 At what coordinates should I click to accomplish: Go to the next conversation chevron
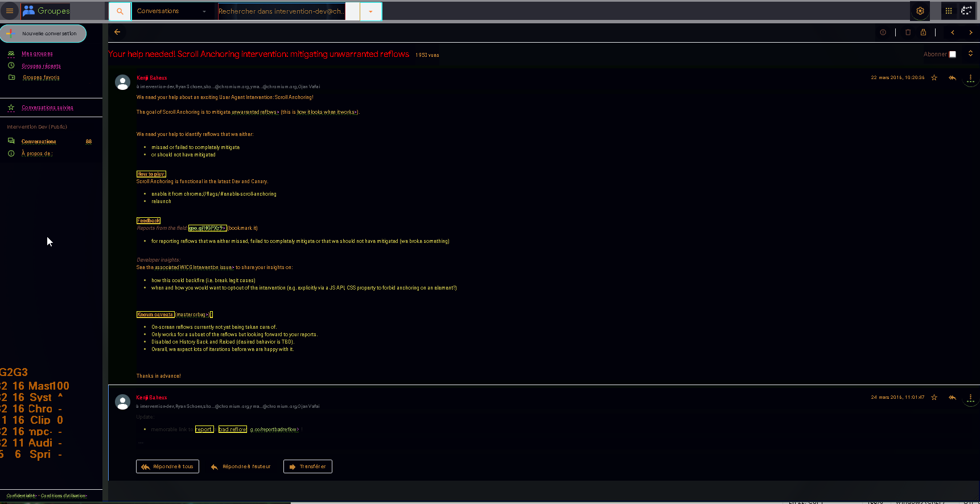click(x=970, y=32)
